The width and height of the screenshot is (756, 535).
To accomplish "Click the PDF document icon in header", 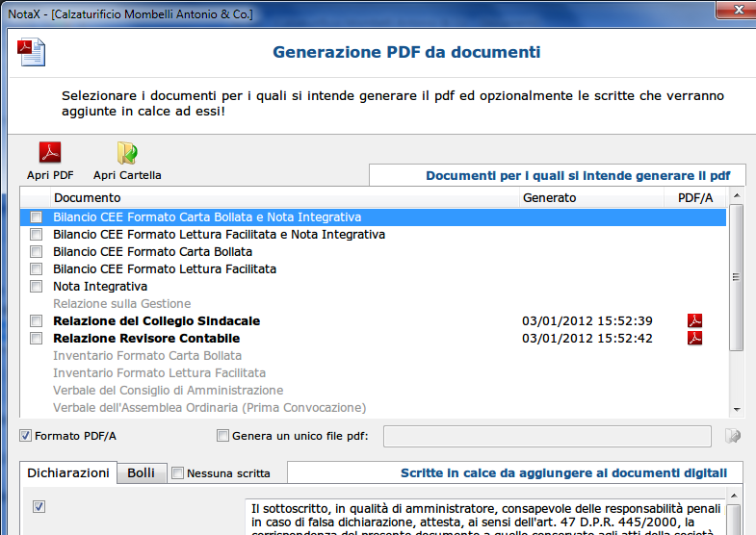I will 32,51.
